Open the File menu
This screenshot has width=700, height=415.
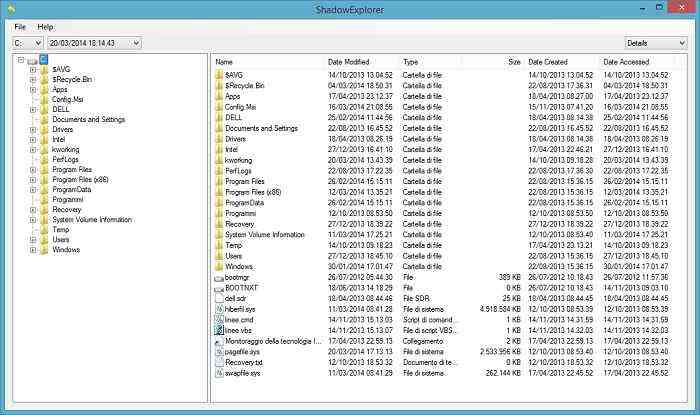coord(20,27)
